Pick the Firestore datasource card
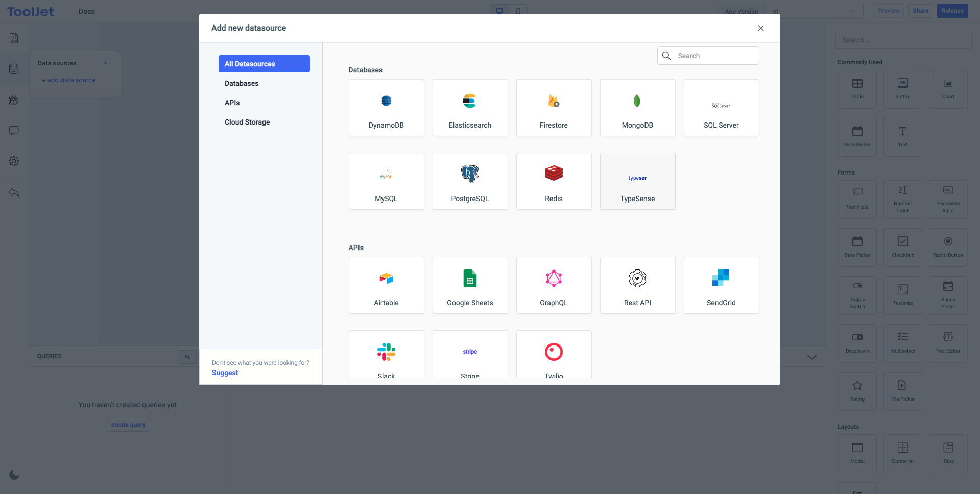 tap(554, 108)
